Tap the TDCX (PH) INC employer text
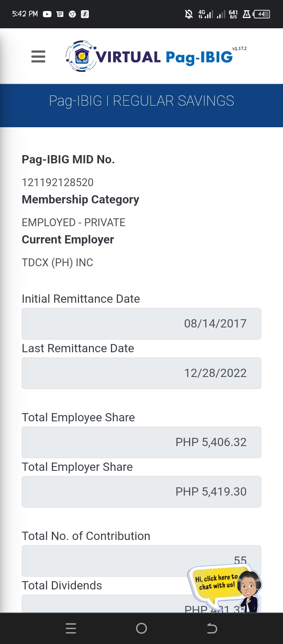The width and height of the screenshot is (283, 644). pos(57,262)
